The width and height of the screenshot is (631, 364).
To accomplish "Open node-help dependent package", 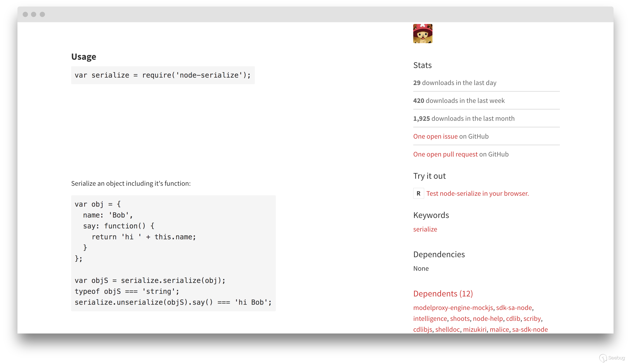I will pos(488,318).
